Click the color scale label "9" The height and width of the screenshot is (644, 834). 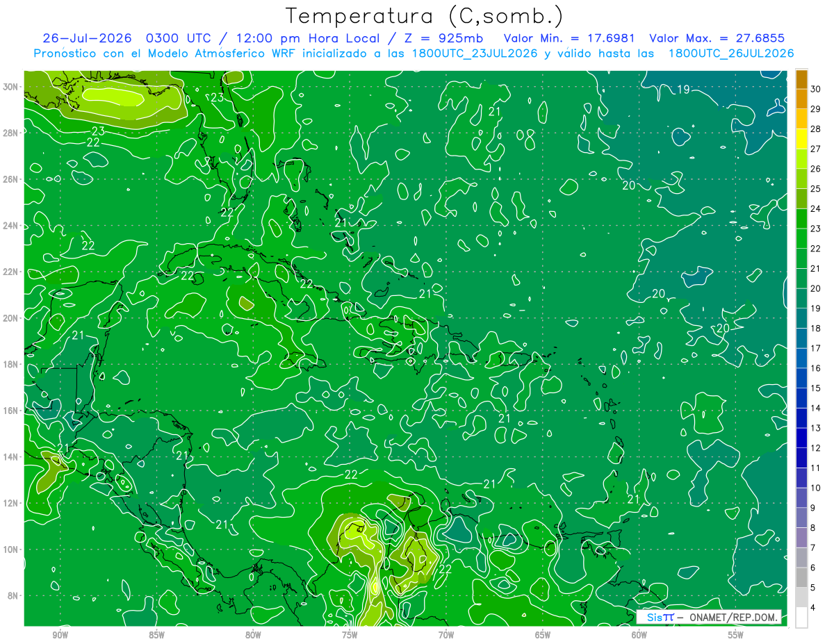[x=814, y=508]
